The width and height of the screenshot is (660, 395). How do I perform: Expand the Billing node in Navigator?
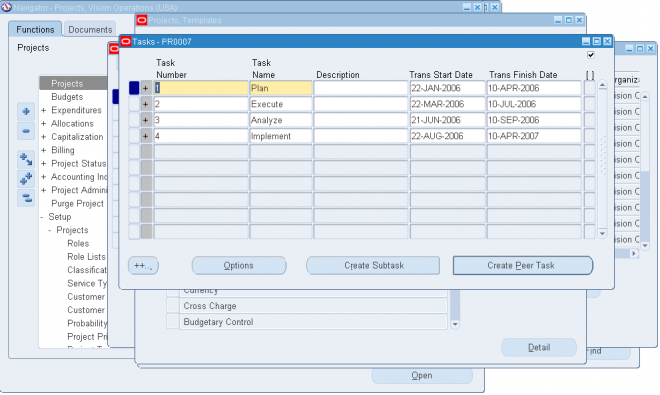[43, 150]
